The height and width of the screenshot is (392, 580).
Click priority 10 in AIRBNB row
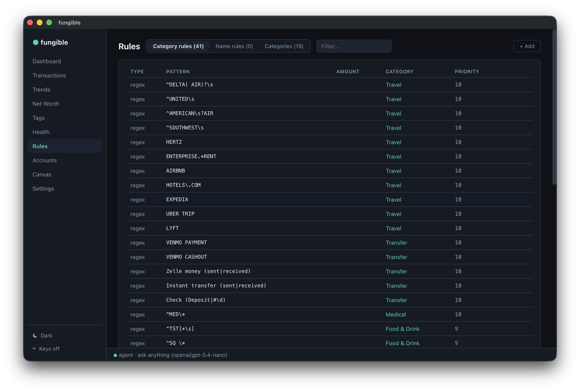pyautogui.click(x=458, y=171)
